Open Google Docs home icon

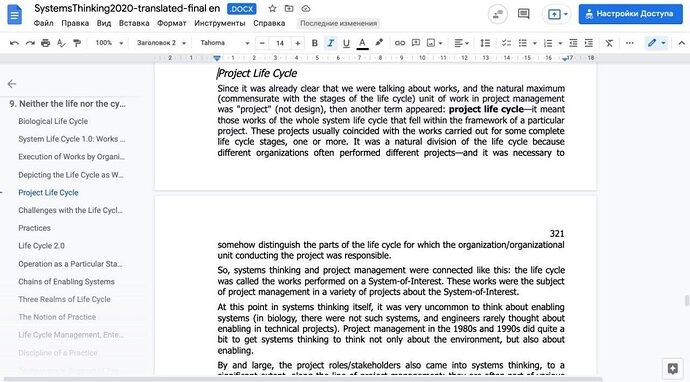point(15,14)
